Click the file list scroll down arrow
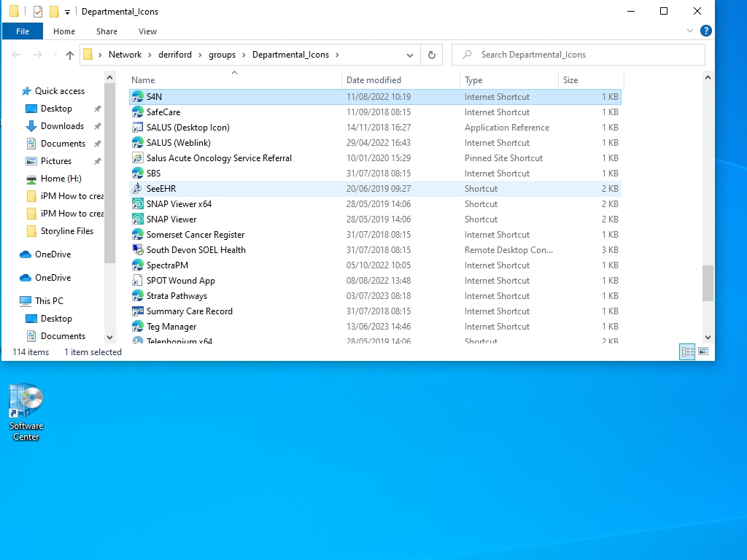 click(708, 337)
